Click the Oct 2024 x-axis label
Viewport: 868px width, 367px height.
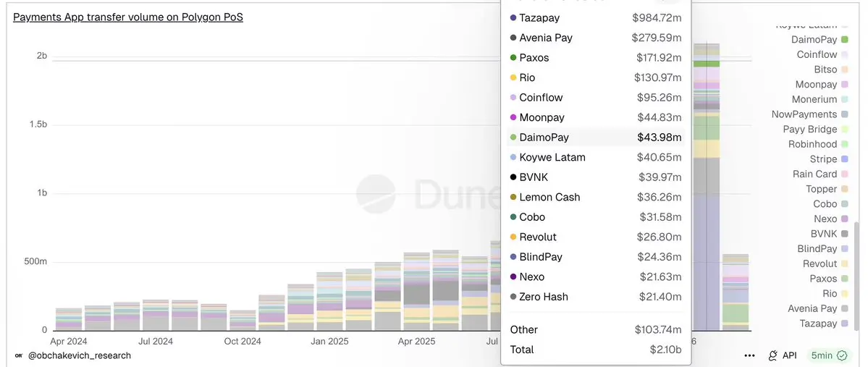pyautogui.click(x=243, y=342)
